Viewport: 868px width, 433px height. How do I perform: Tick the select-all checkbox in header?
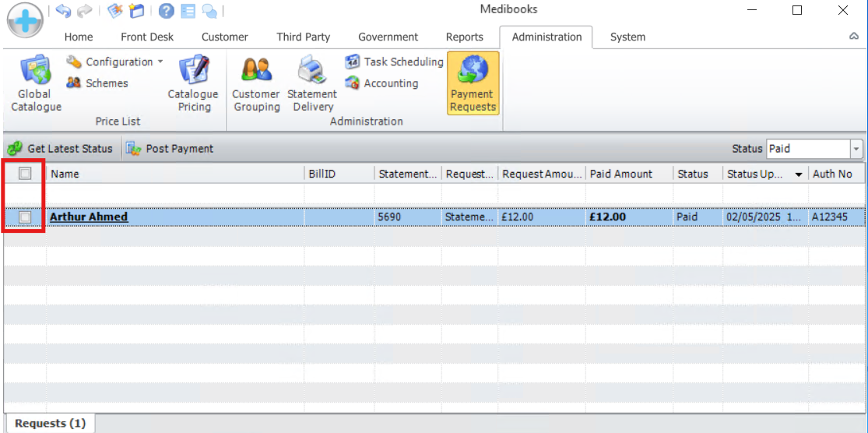pos(25,174)
